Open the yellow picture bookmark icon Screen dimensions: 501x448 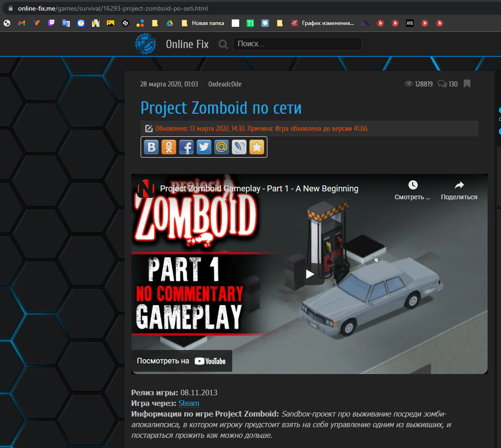coord(111,23)
